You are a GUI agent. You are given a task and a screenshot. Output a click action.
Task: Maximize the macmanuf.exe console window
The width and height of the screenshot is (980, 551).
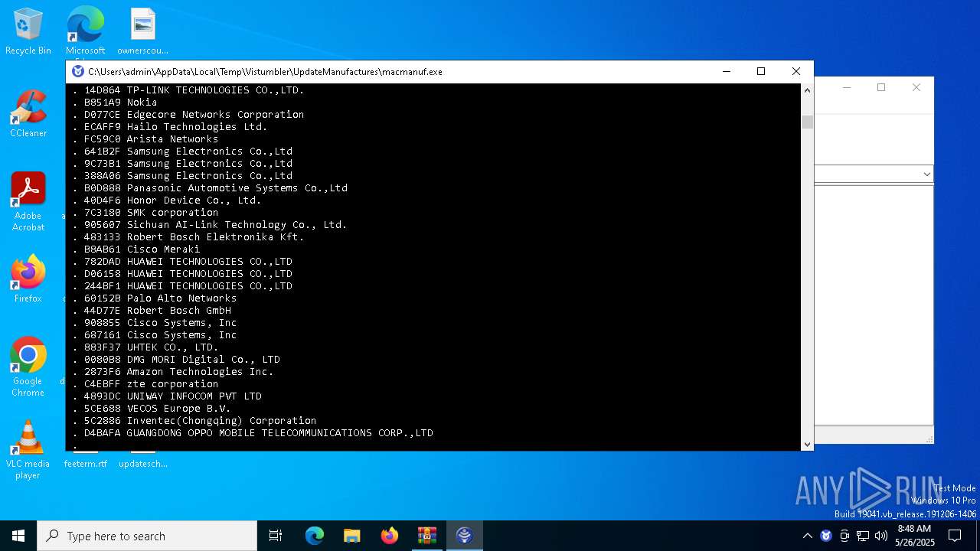[x=761, y=71]
